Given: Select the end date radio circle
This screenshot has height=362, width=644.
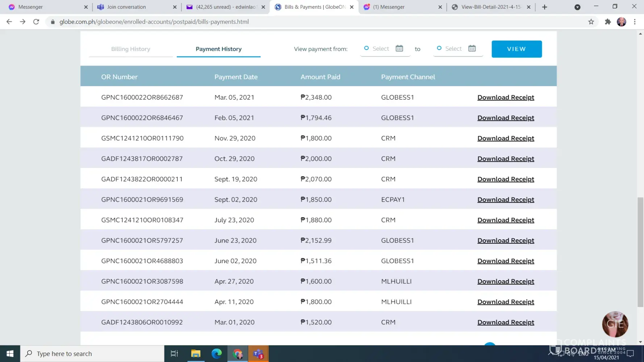Looking at the screenshot, I should point(439,48).
